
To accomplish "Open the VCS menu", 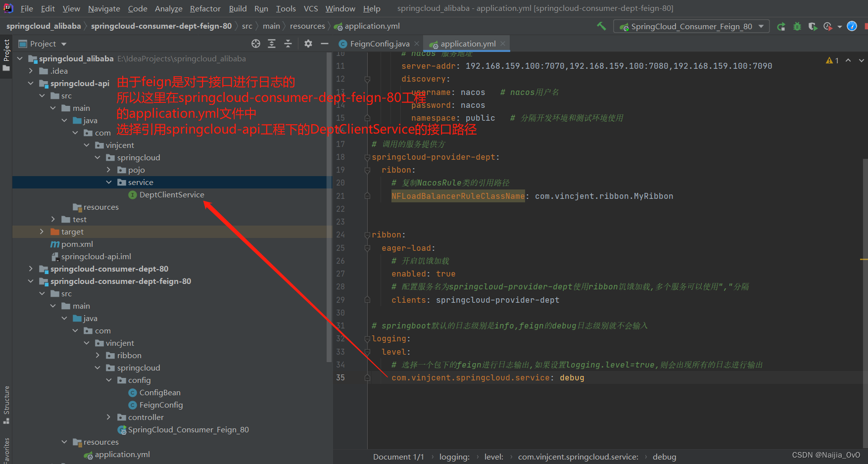I will coord(311,8).
